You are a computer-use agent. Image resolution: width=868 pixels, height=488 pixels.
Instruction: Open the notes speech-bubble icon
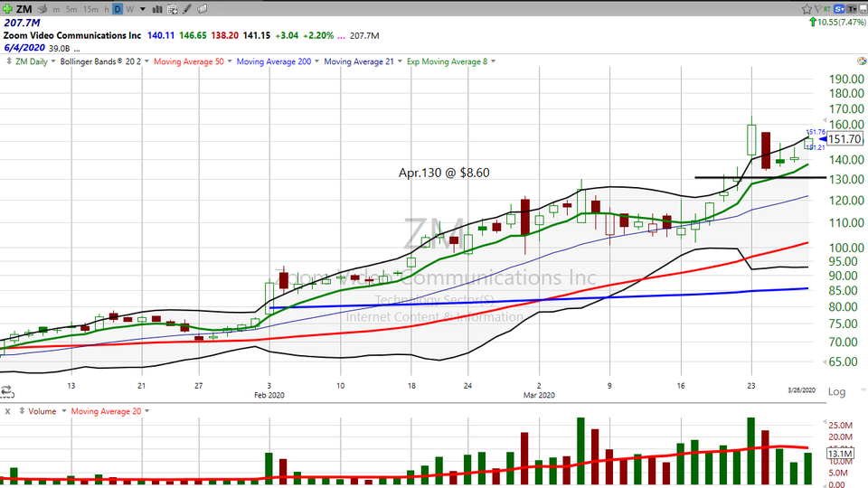point(203,9)
